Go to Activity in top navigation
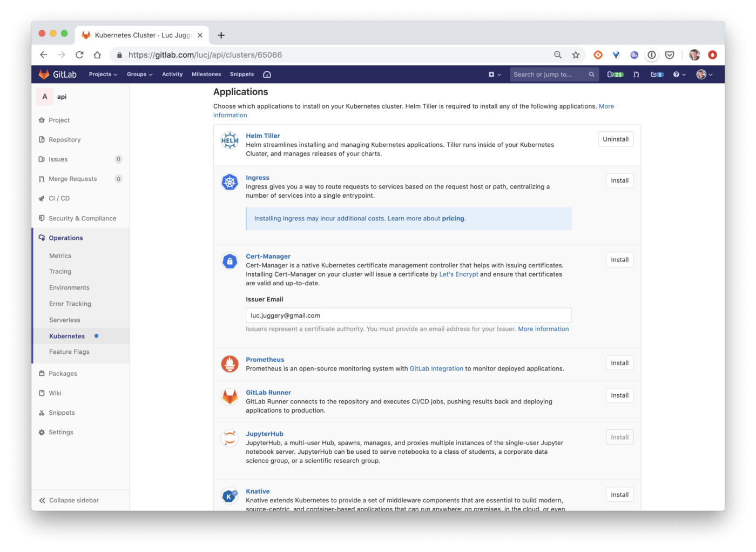 pos(172,75)
